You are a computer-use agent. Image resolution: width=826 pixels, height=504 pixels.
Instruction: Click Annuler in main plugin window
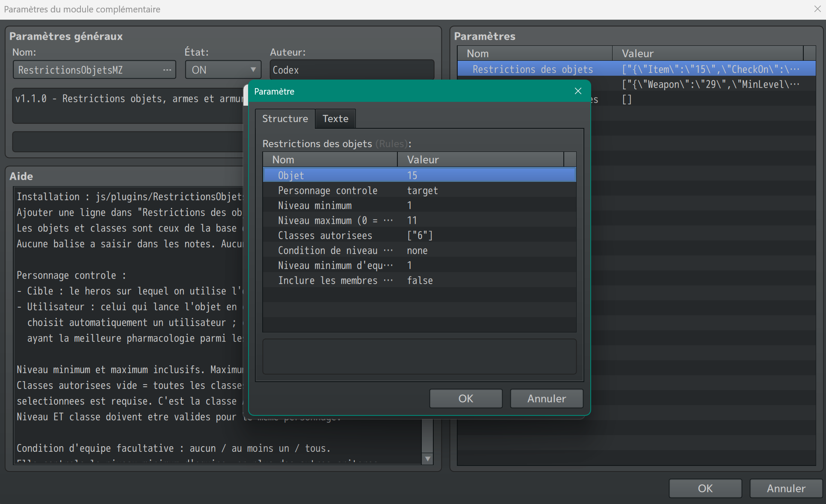click(786, 488)
